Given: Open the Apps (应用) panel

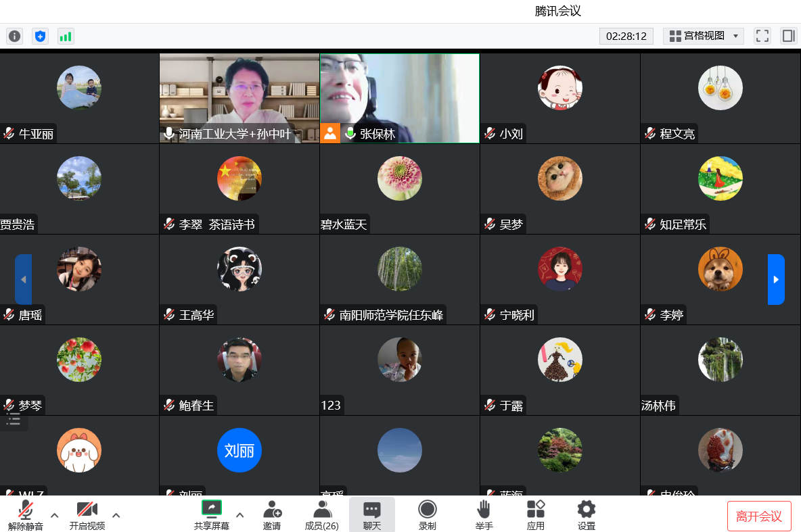Looking at the screenshot, I should click(535, 515).
